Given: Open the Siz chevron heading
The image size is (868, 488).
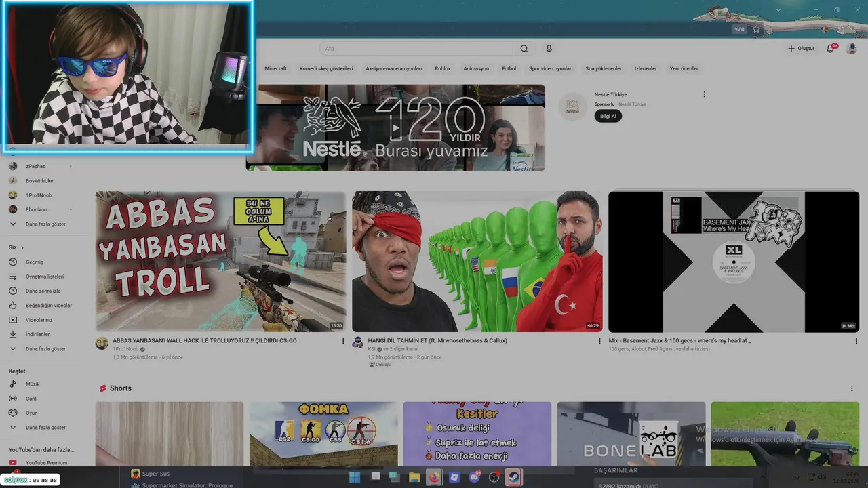Looking at the screenshot, I should pyautogui.click(x=16, y=247).
